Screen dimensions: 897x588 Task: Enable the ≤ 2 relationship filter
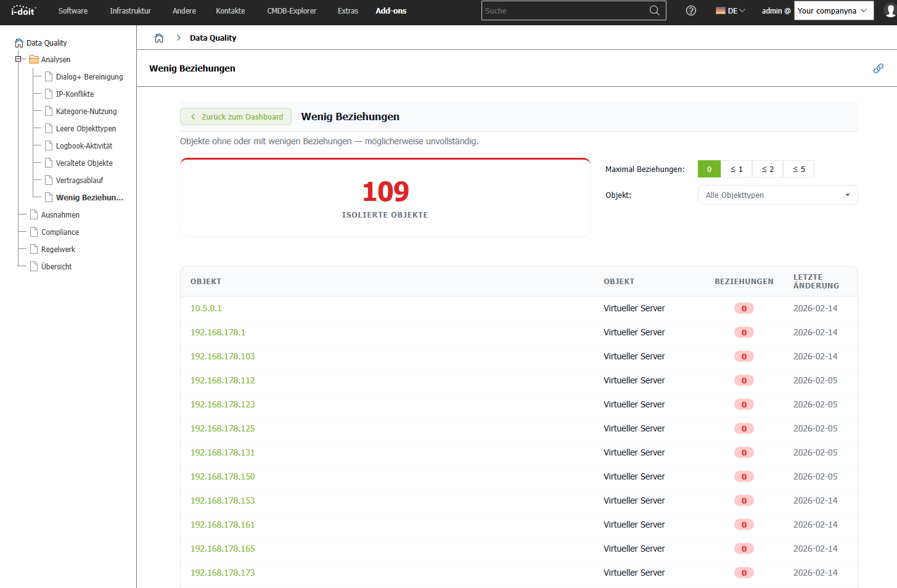point(767,168)
